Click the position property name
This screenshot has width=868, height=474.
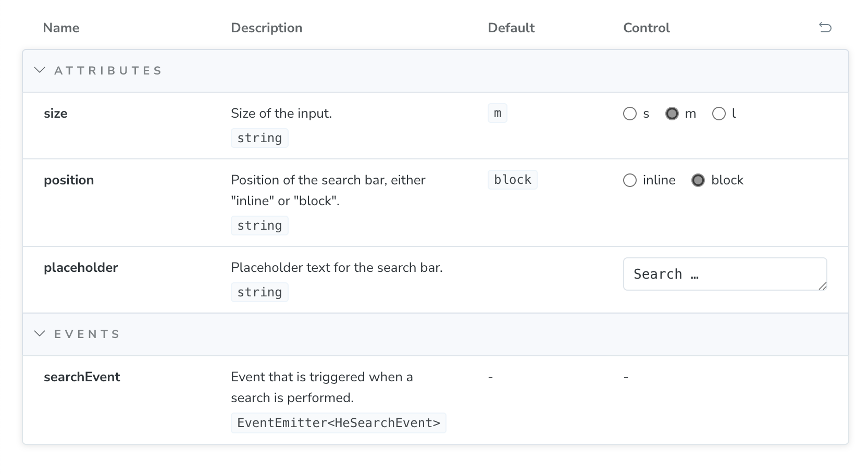(x=69, y=180)
